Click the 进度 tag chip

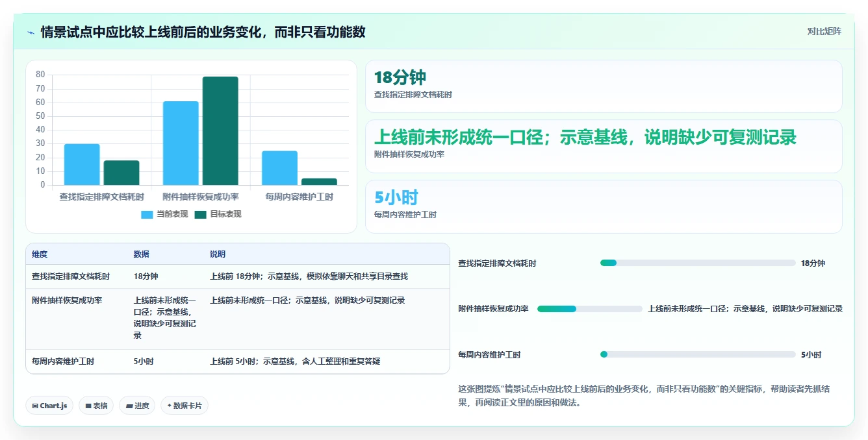(137, 406)
